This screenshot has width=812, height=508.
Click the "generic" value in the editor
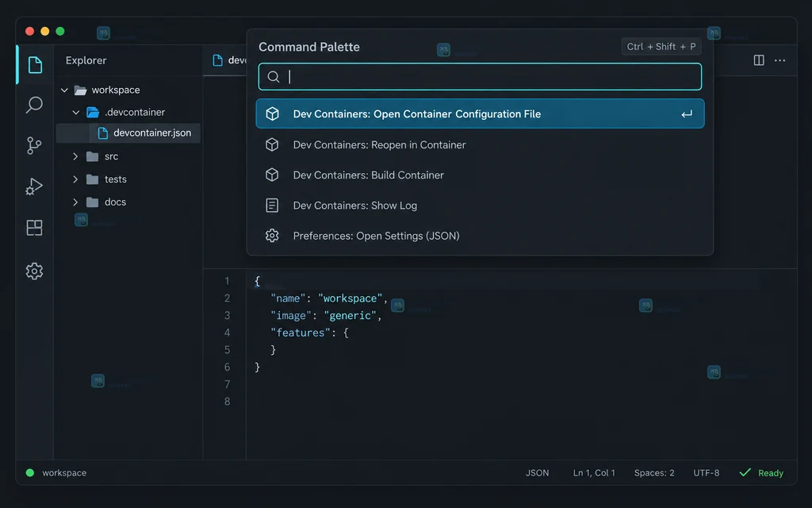coord(350,315)
